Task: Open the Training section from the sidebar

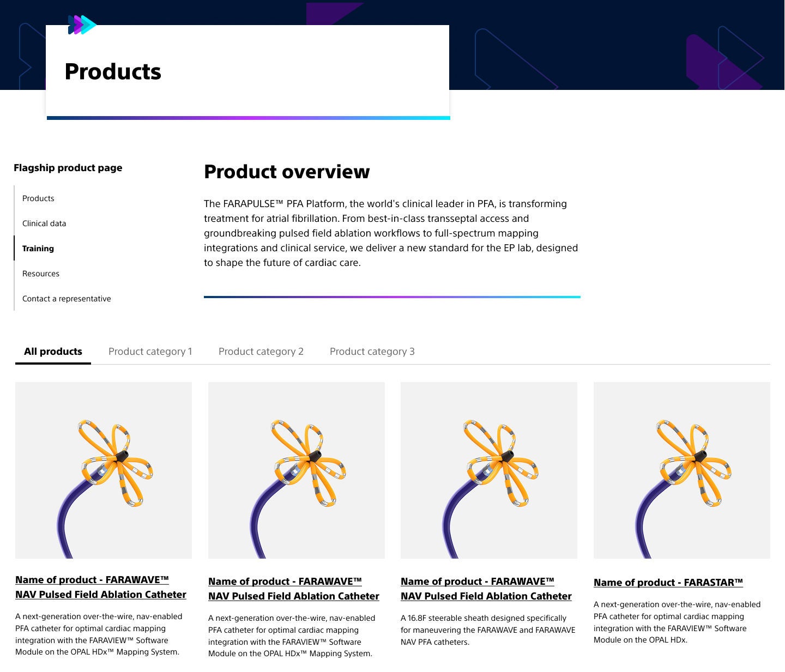Action: pyautogui.click(x=38, y=249)
